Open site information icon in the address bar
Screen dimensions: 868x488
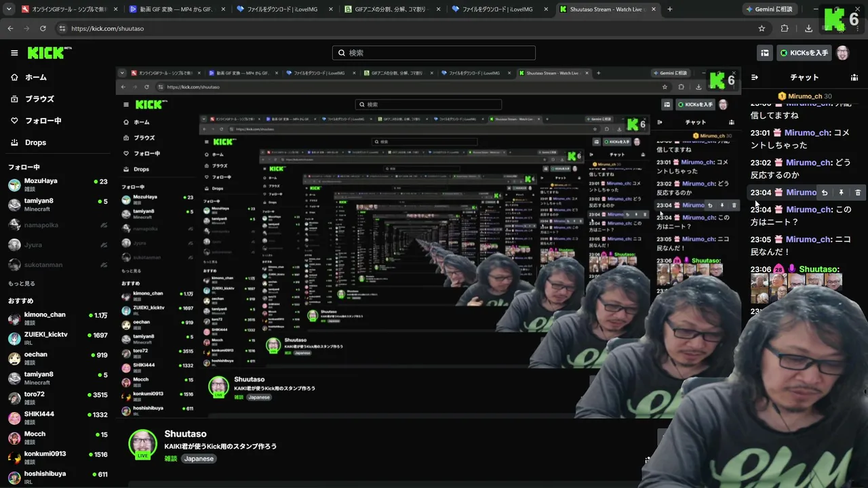coord(62,28)
